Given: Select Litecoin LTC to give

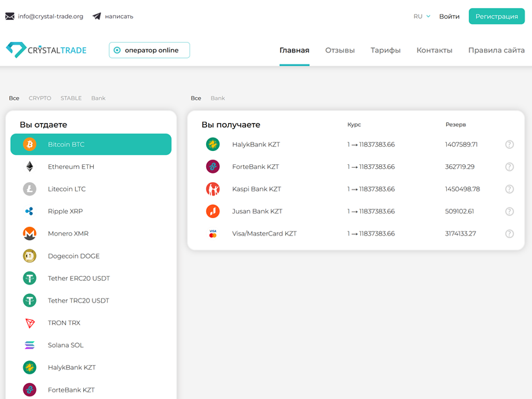Looking at the screenshot, I should (x=91, y=189).
